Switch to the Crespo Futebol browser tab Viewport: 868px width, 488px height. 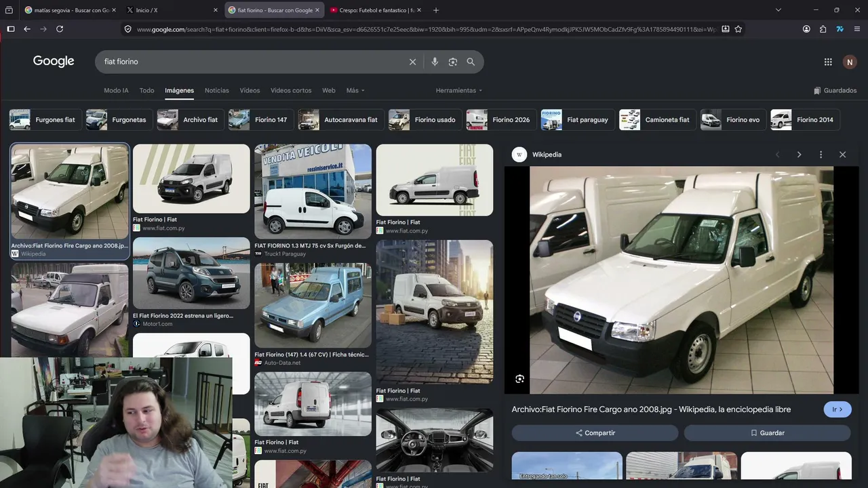point(376,10)
